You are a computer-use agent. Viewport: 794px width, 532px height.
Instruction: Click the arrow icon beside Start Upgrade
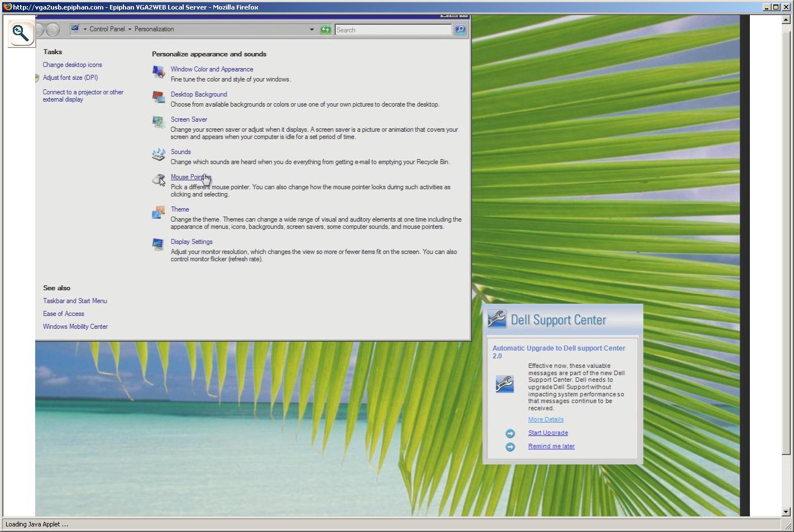point(510,433)
